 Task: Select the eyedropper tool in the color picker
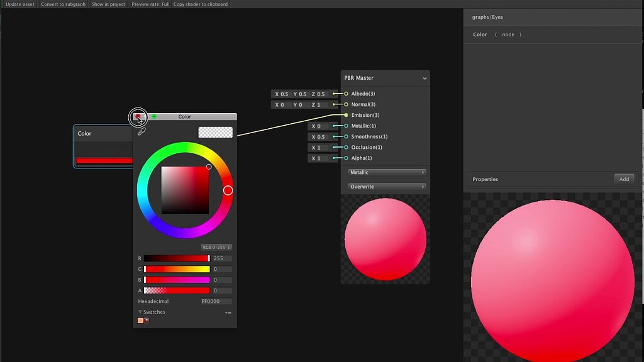coord(142,131)
